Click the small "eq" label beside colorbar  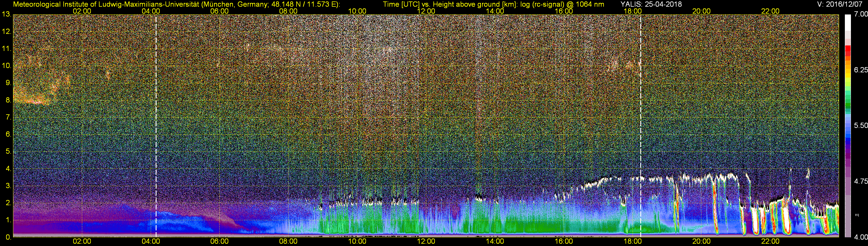(x=857, y=214)
